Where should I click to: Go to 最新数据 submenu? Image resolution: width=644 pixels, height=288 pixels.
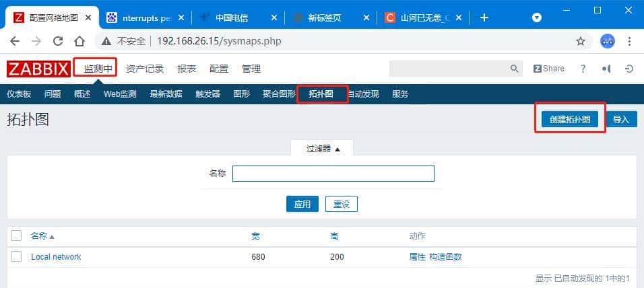pyautogui.click(x=166, y=94)
